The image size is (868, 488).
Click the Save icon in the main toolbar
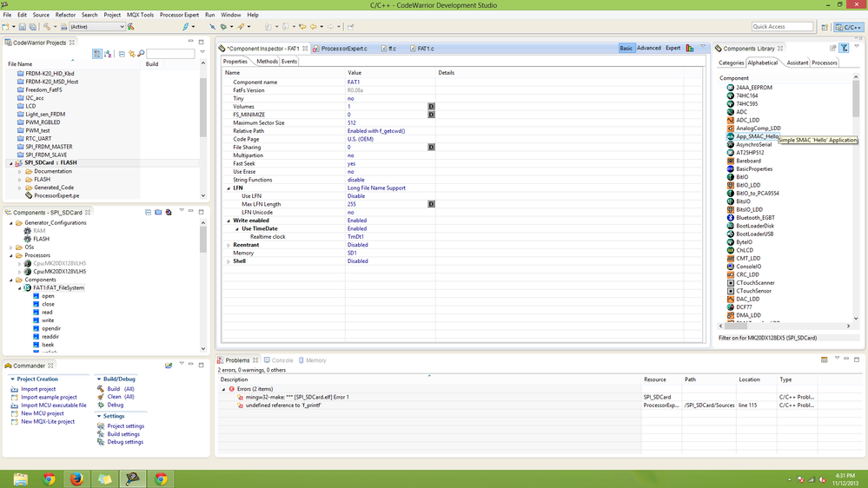(x=22, y=27)
